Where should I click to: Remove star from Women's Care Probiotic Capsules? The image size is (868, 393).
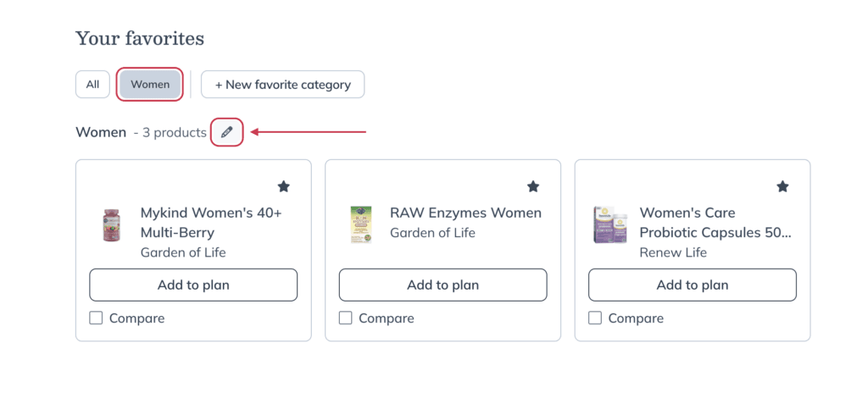[x=782, y=186]
